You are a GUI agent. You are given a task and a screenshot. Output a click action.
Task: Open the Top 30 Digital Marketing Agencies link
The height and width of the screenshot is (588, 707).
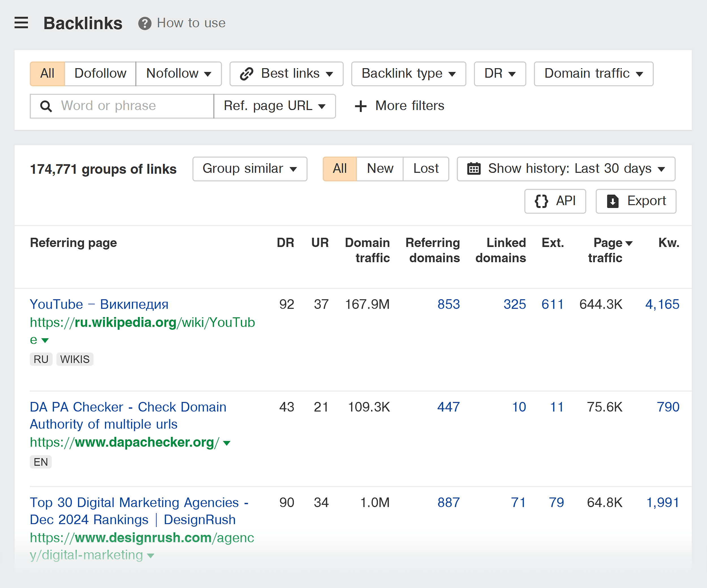pos(139,511)
